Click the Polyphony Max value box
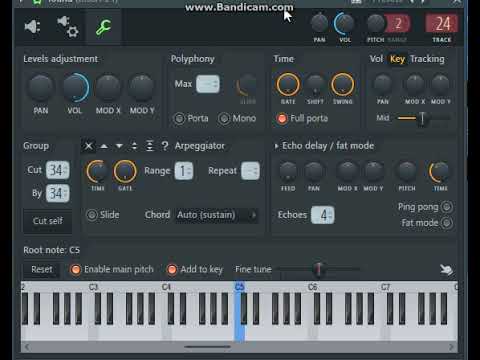This screenshot has height=360, width=480. pyautogui.click(x=208, y=84)
